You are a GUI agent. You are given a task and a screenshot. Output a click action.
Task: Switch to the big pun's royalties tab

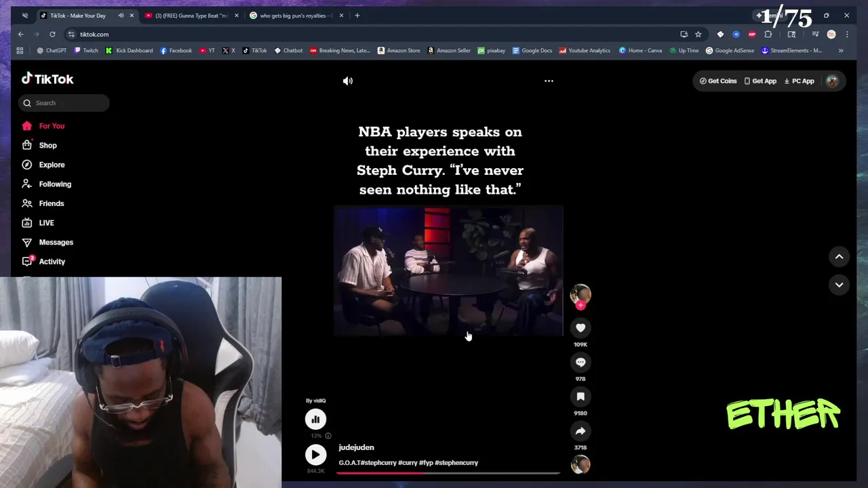296,16
